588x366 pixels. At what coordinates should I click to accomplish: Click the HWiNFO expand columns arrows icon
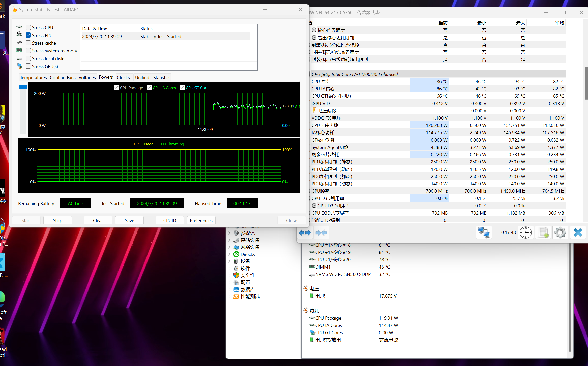click(x=305, y=233)
